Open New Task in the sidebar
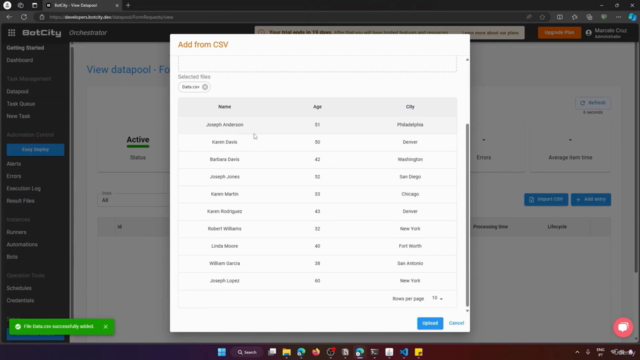The height and width of the screenshot is (360, 640). (x=18, y=116)
